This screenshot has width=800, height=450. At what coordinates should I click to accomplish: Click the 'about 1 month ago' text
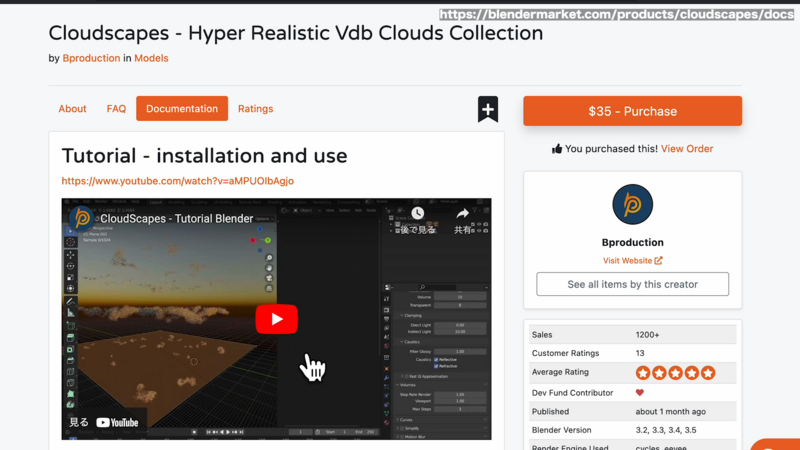670,411
